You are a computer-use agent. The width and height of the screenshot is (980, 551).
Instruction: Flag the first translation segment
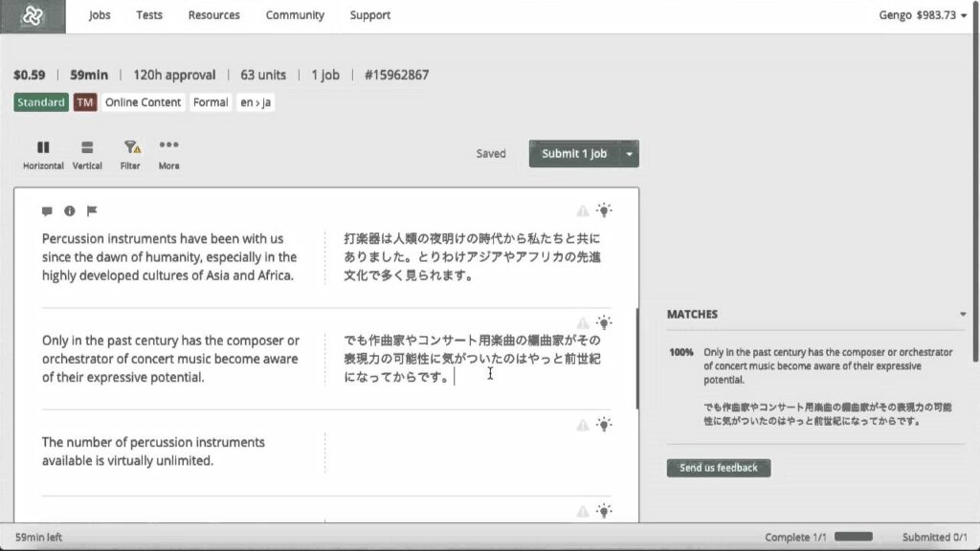[91, 211]
